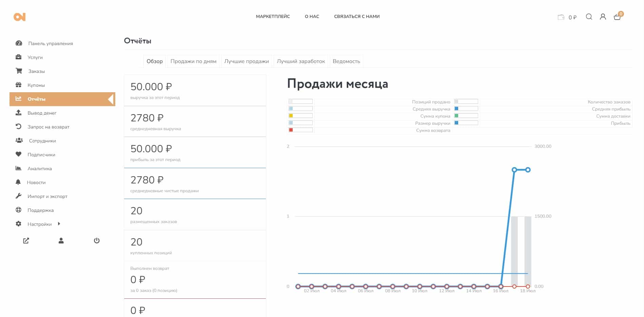Open the Лучший заработок tab
The width and height of the screenshot is (644, 317).
301,61
